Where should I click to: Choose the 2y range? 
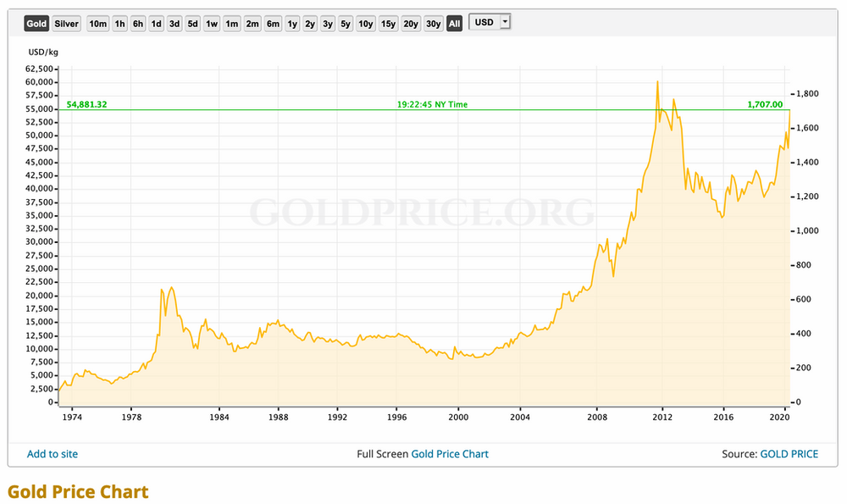[310, 23]
